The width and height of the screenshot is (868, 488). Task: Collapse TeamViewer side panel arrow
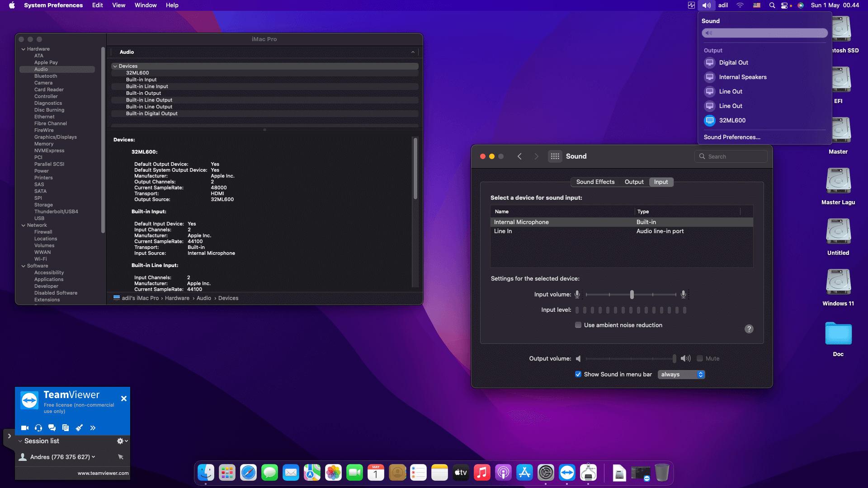(9, 436)
